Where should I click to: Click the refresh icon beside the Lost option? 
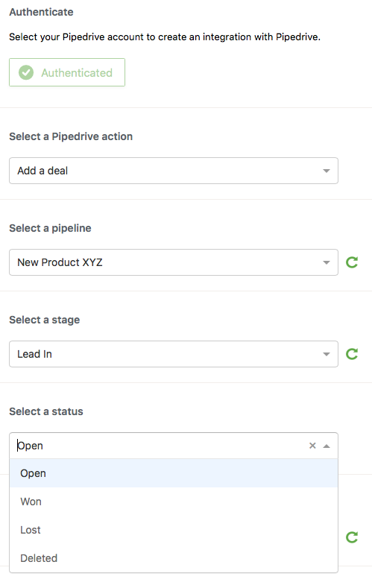352,537
